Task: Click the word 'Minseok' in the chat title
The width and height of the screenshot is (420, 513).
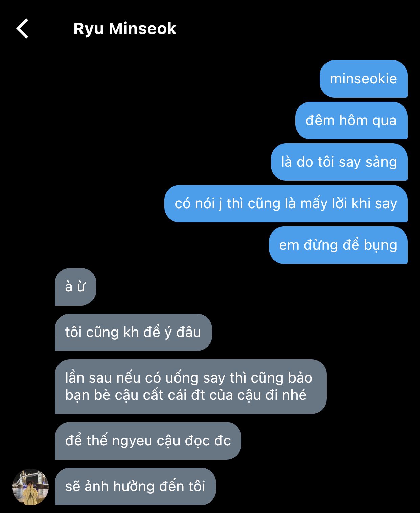Action: pyautogui.click(x=142, y=28)
